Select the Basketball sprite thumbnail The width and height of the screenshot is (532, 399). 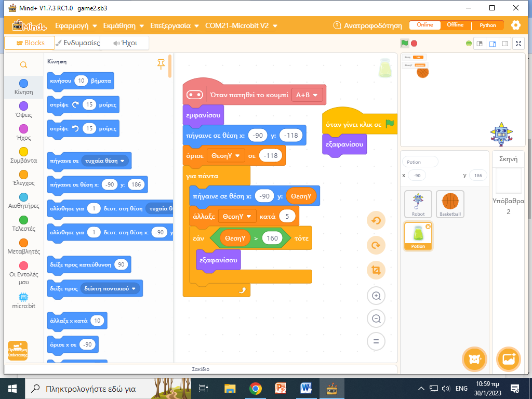coord(450,204)
